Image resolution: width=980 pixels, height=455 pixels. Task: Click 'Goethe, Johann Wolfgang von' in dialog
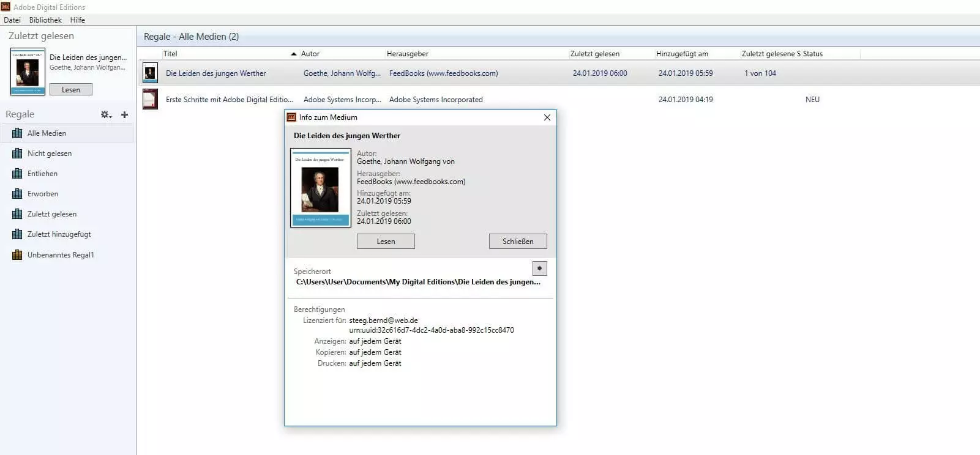pos(406,161)
